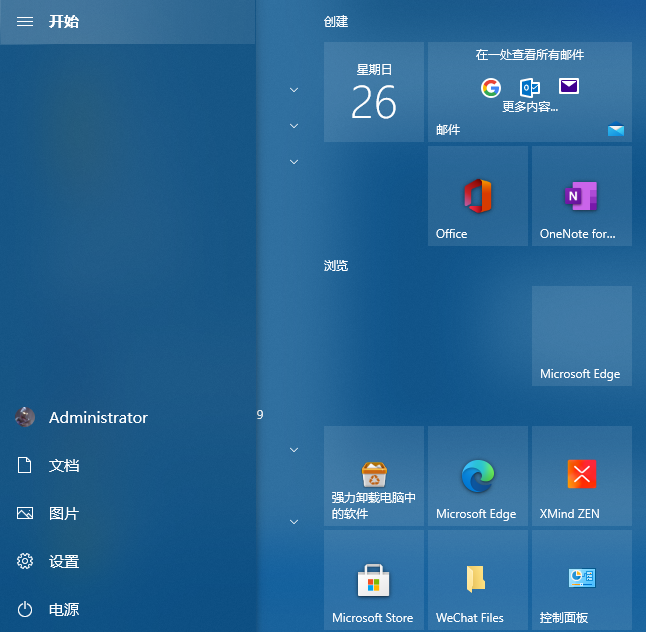Open the WeChat Files folder tile
The width and height of the screenshot is (646, 632).
click(x=477, y=580)
